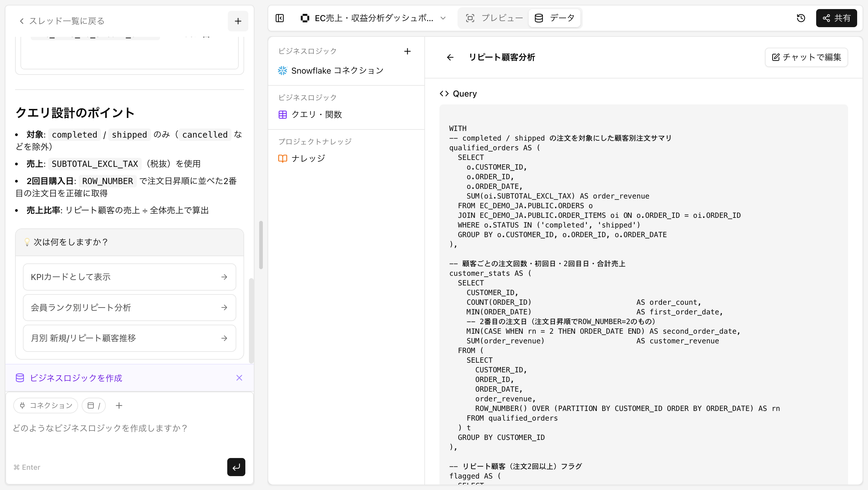
Task: Switch to the データ tab
Action: point(555,18)
